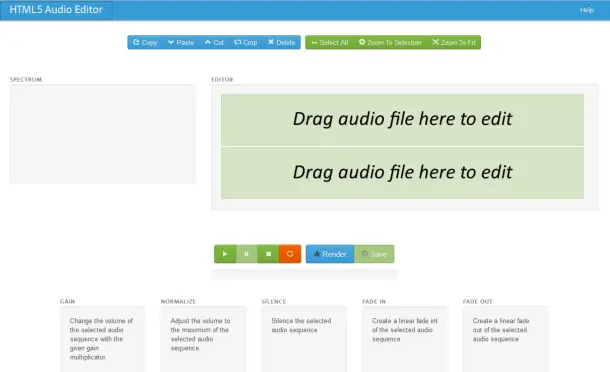Click the Crop button
Screen dimensions: 610x372
pyautogui.click(x=245, y=42)
